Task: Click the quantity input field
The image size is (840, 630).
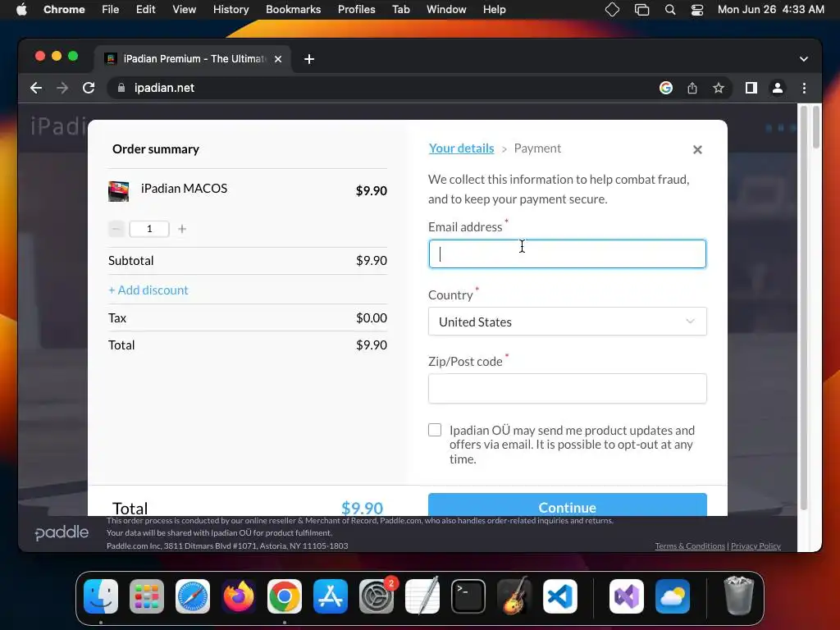Action: point(149,229)
